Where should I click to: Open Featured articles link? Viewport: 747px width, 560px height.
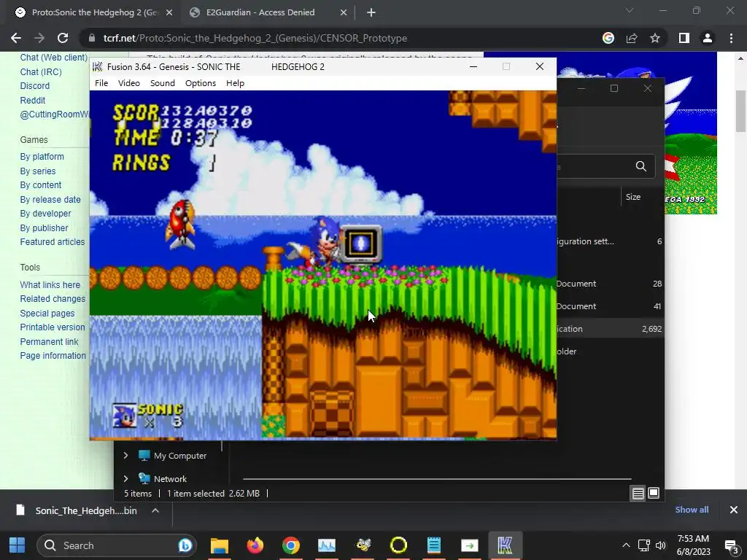(53, 242)
